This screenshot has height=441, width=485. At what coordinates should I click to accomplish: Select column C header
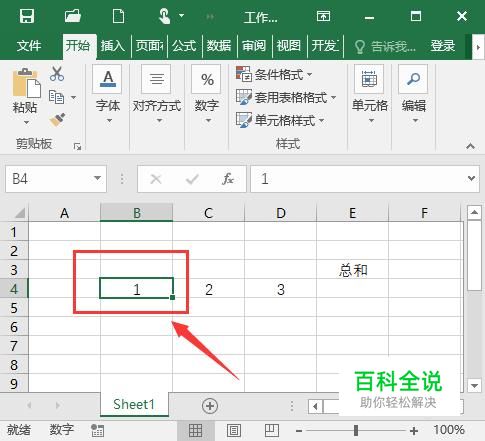click(x=209, y=213)
